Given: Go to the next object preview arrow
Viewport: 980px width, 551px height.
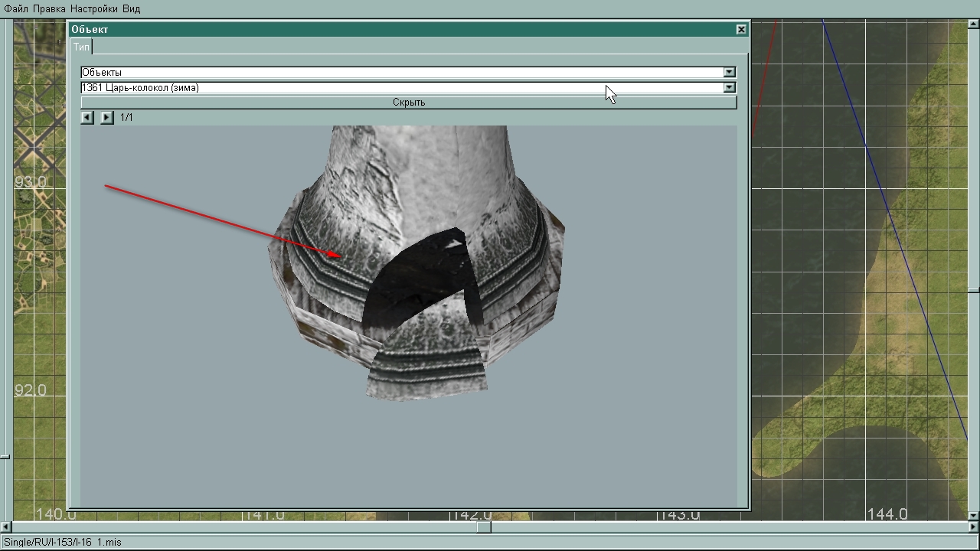Looking at the screenshot, I should click(106, 118).
